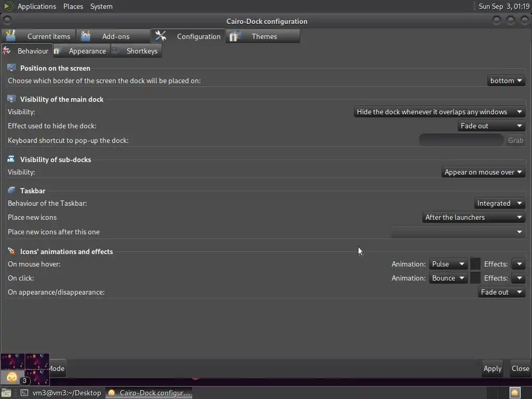
Task: Click the Appearance tab icon
Action: point(57,50)
